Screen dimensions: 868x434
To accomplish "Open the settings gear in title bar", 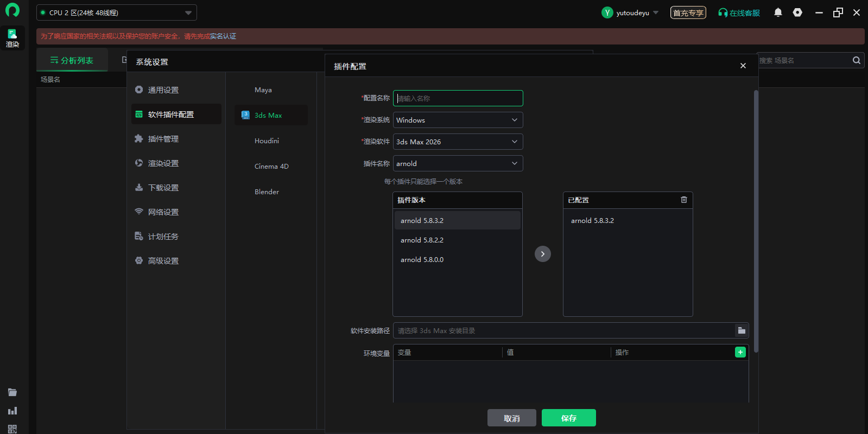I will pyautogui.click(x=797, y=12).
